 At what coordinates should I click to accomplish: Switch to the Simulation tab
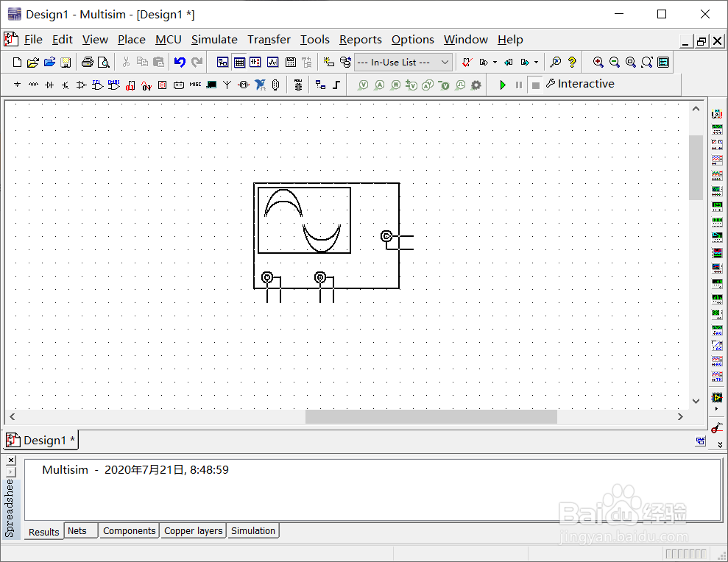(x=253, y=531)
